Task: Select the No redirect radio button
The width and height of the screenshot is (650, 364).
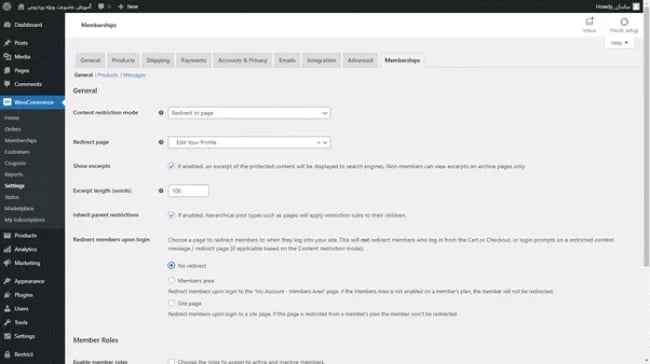Action: [x=171, y=265]
